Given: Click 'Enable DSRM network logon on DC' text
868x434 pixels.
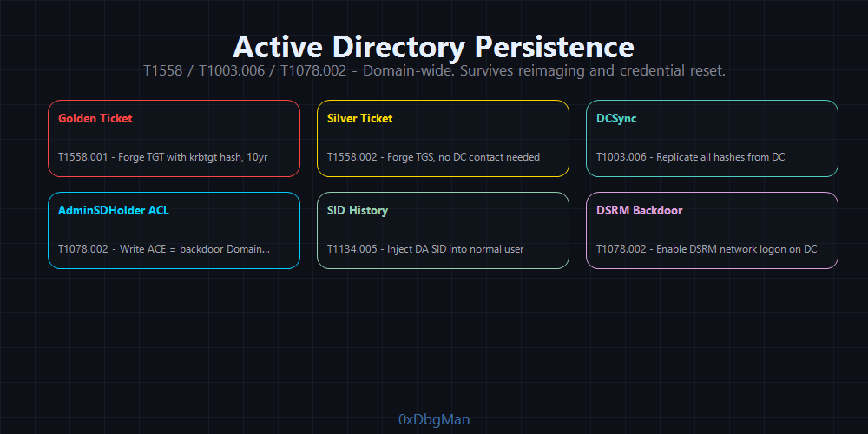Looking at the screenshot, I should [736, 249].
